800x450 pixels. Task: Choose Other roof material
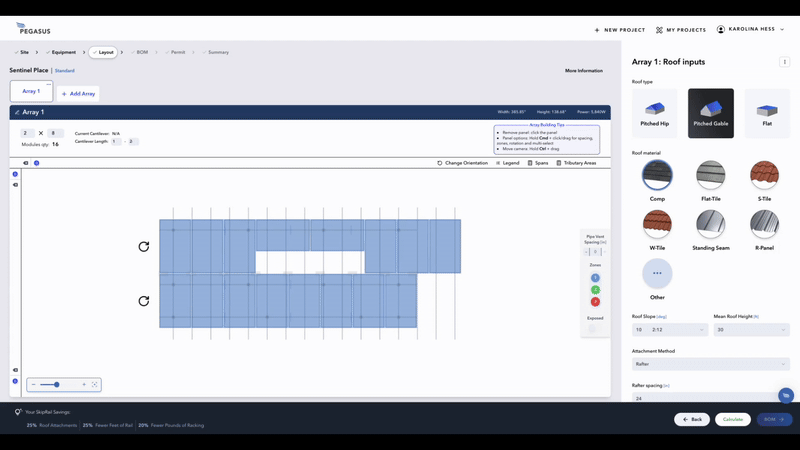(657, 273)
